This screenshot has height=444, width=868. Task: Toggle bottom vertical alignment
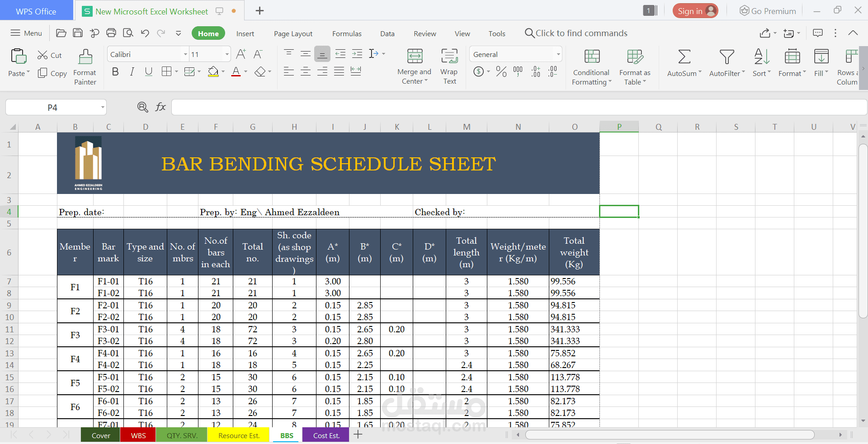tap(322, 54)
